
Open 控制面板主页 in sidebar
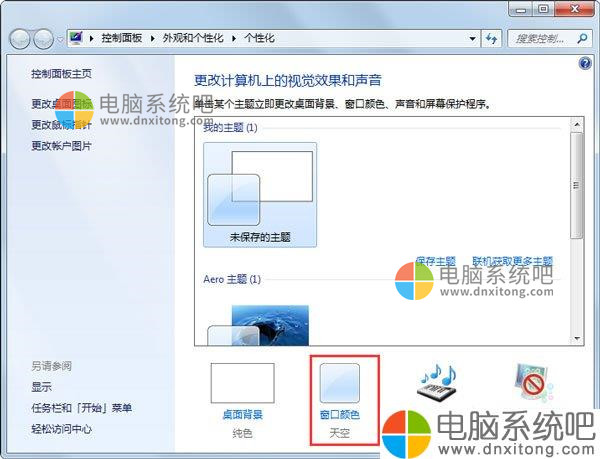coord(61,73)
